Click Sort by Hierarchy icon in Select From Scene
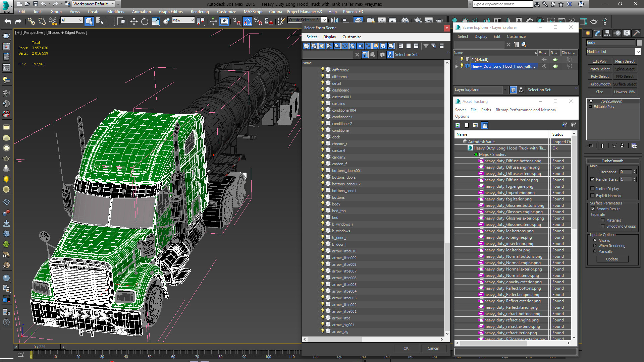644x362 pixels. (390, 55)
